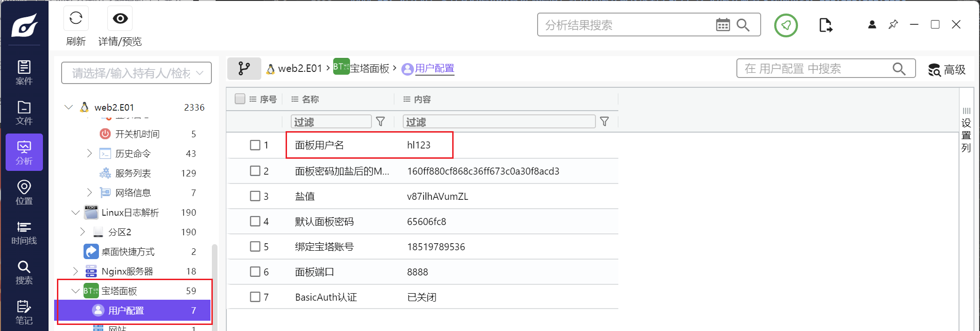Click the Refresh (刷新) icon
Viewport: 980px width, 331px height.
(x=76, y=19)
